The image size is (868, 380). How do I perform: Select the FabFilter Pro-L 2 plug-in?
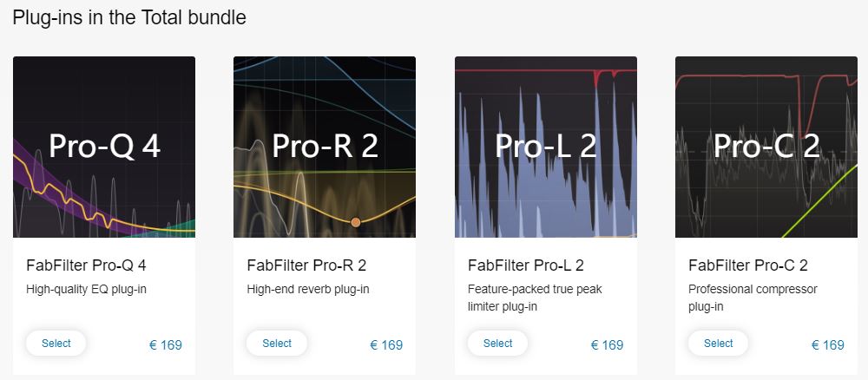[x=497, y=344]
